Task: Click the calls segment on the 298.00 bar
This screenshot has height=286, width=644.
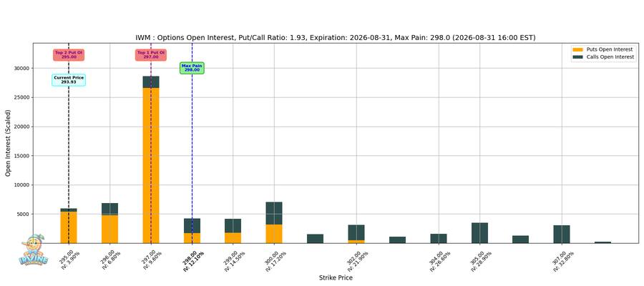Action: click(192, 226)
